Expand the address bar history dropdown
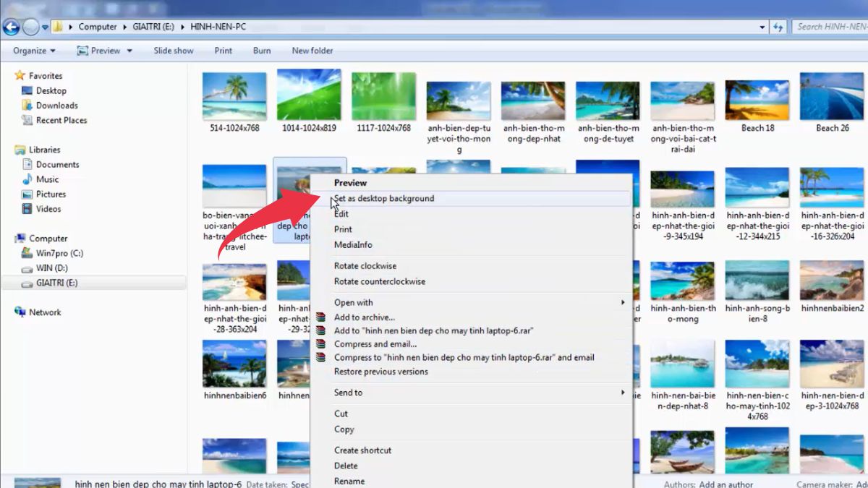The width and height of the screenshot is (868, 488). [x=763, y=27]
